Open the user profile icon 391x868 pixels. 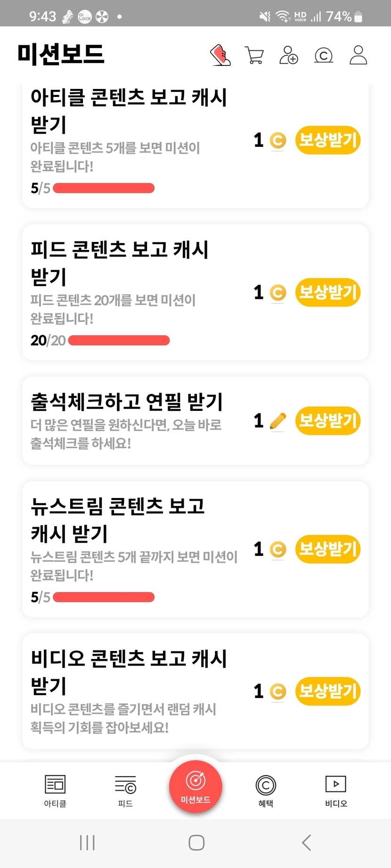point(358,55)
